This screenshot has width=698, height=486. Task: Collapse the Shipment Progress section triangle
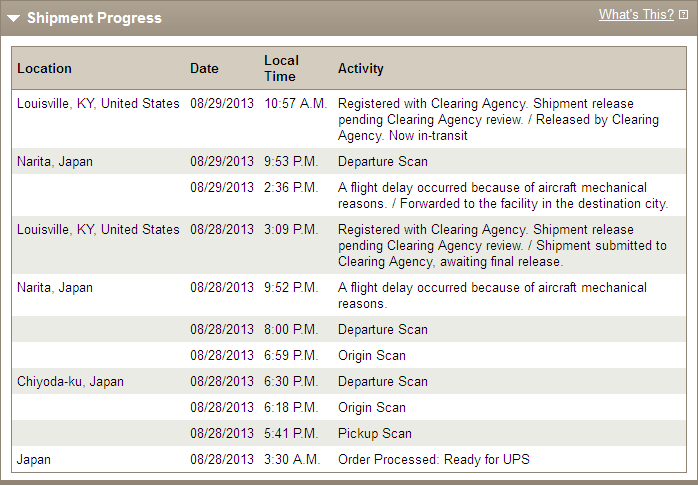[x=13, y=19]
